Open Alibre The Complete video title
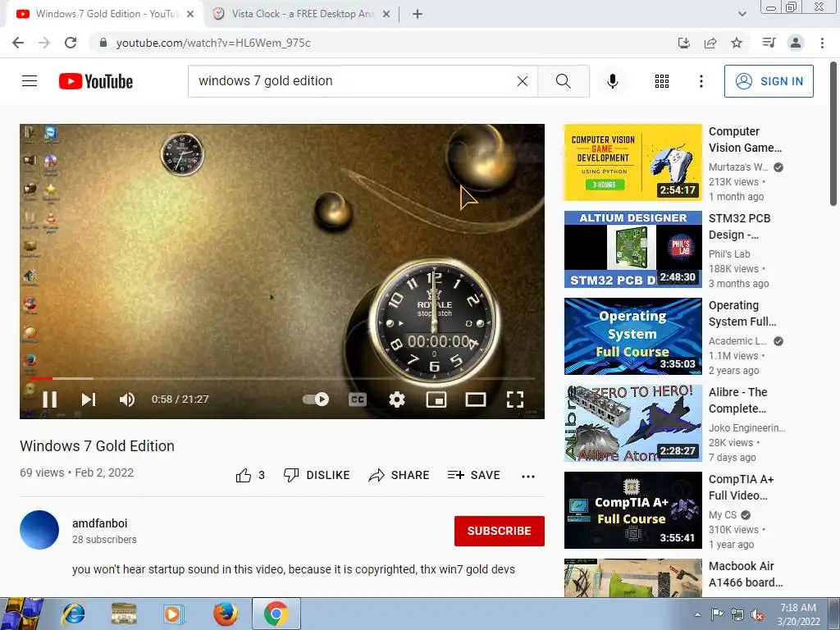Viewport: 840px width, 630px height. [x=737, y=400]
